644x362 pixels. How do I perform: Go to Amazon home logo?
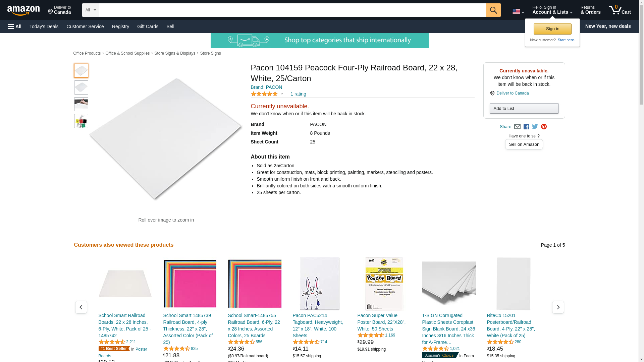point(23,10)
